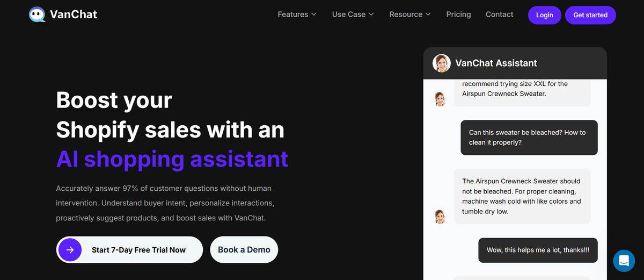Screen dimensions: 644x280
Task: Click the Login button
Action: [544, 15]
